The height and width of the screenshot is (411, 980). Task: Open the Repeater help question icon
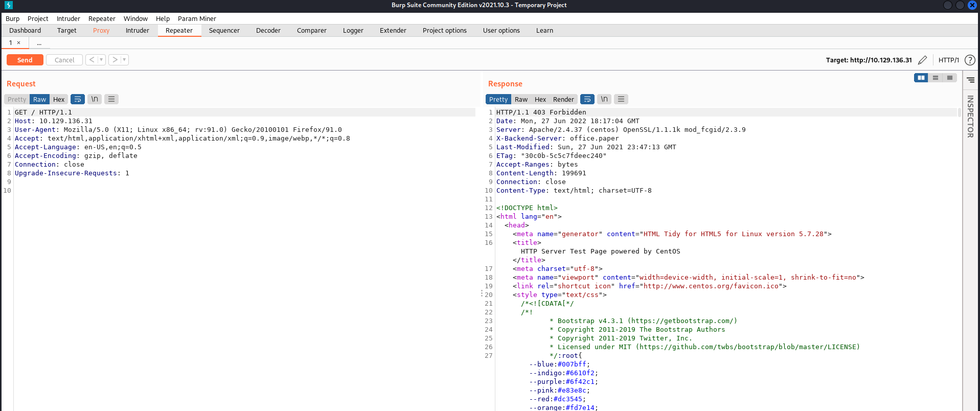pos(969,60)
